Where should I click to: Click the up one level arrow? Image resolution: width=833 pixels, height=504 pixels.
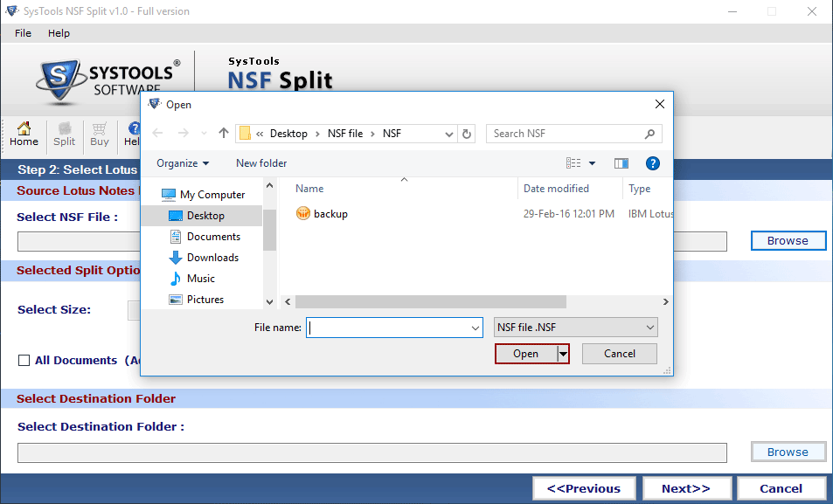(x=223, y=133)
